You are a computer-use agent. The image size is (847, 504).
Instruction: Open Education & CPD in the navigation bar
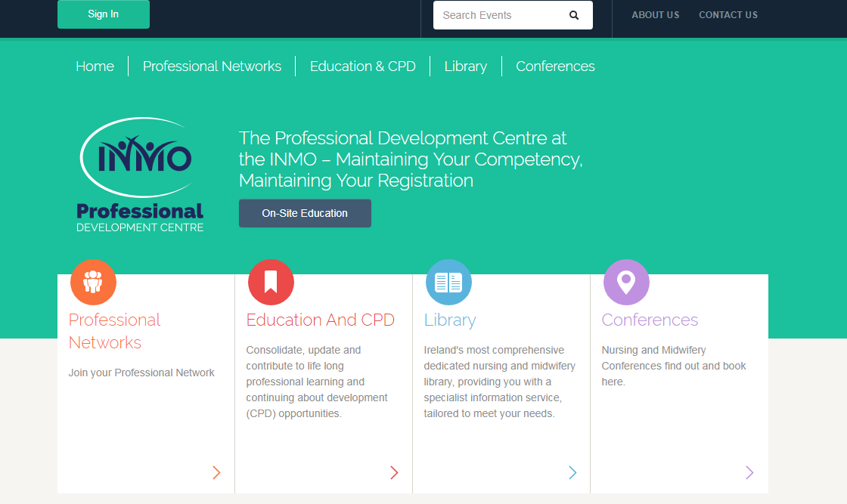point(362,66)
